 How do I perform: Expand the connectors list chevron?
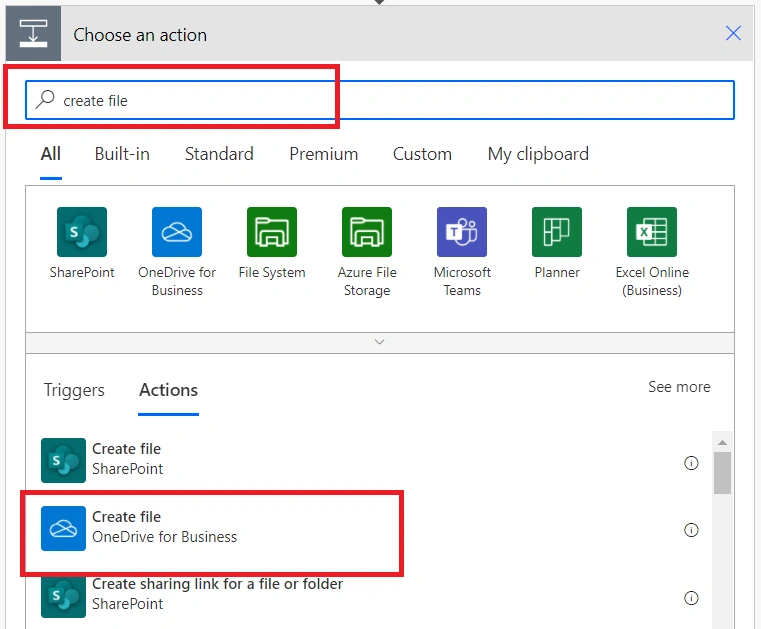click(x=380, y=342)
